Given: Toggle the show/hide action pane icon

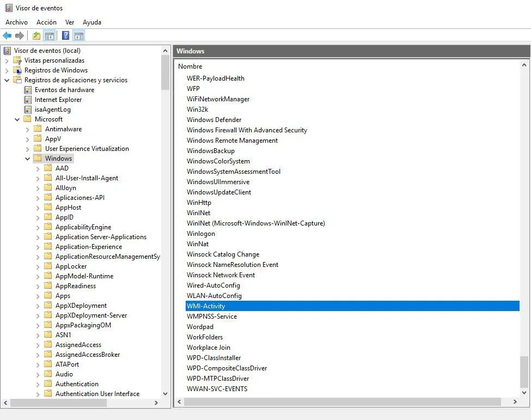Looking at the screenshot, I should coord(79,35).
